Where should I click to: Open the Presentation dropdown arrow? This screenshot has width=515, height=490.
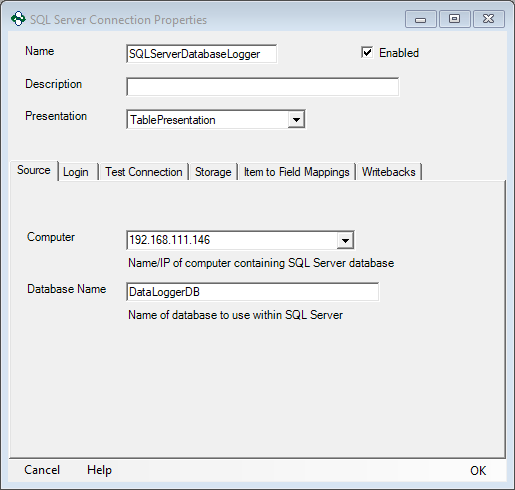coord(296,120)
